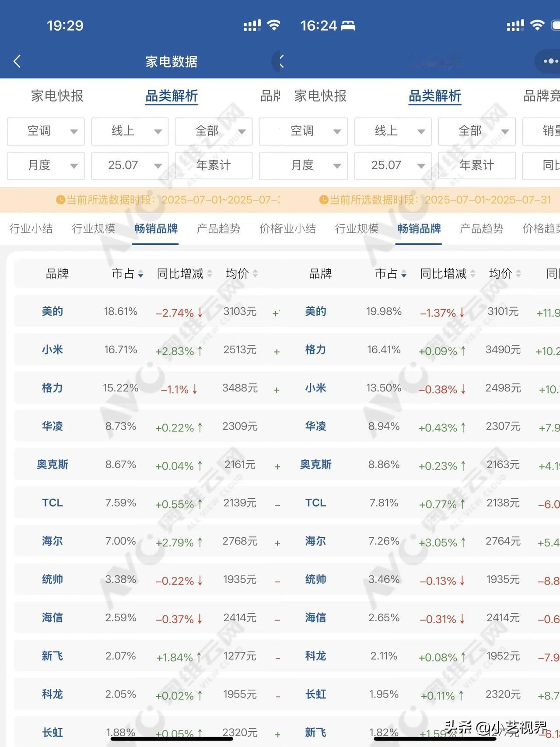Tap the clock icon before 当前所选数据时段 in left screenshot
The width and height of the screenshot is (560, 747).
click(x=60, y=200)
